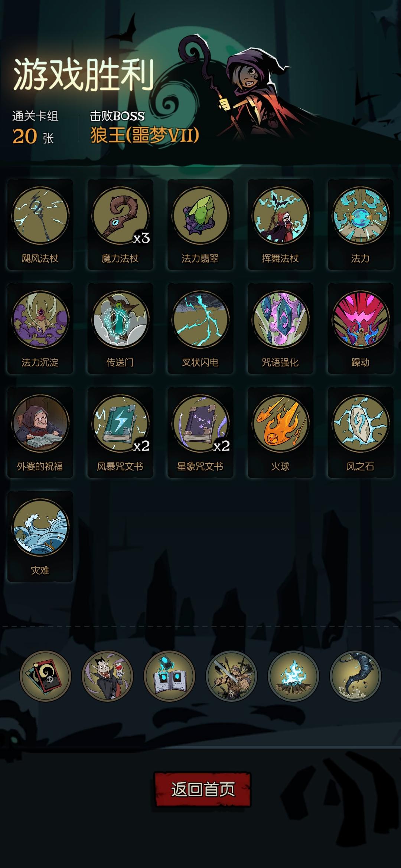
Task: Open the 魔力法杖 x3 card
Action: [x=120, y=224]
